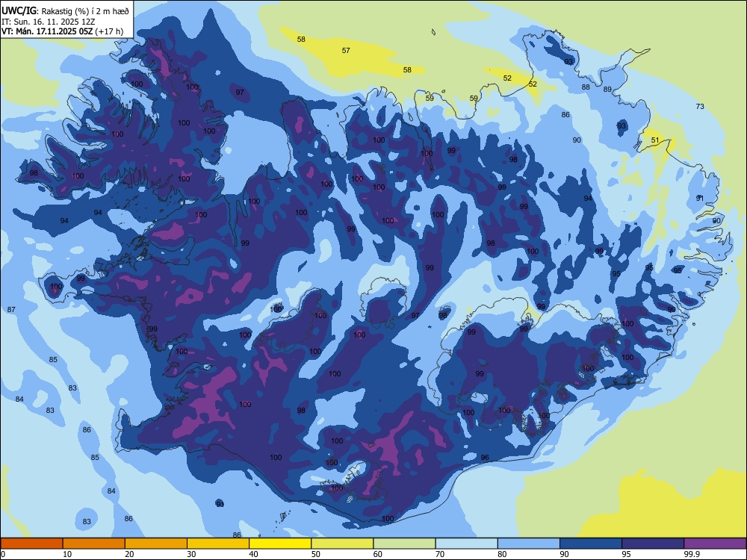Screen dimensions: 747x560
Task: Pick the pale green 60–70 legend swatch
Action: pos(404,544)
